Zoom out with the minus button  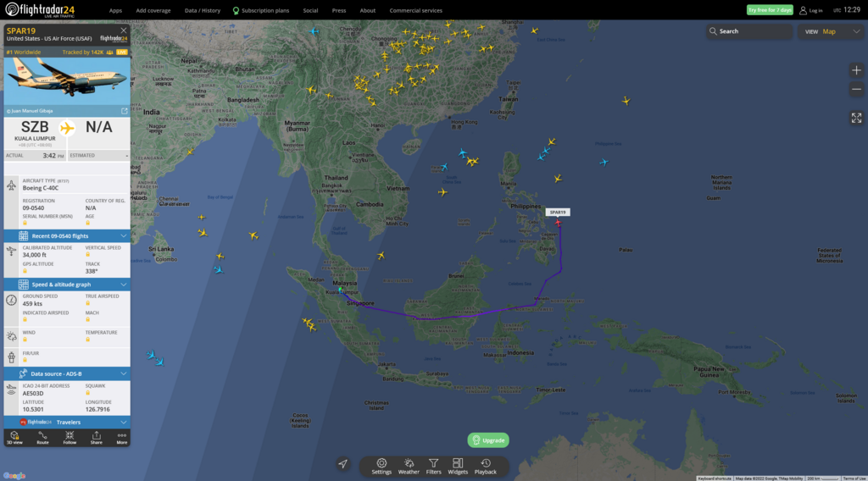pyautogui.click(x=856, y=89)
